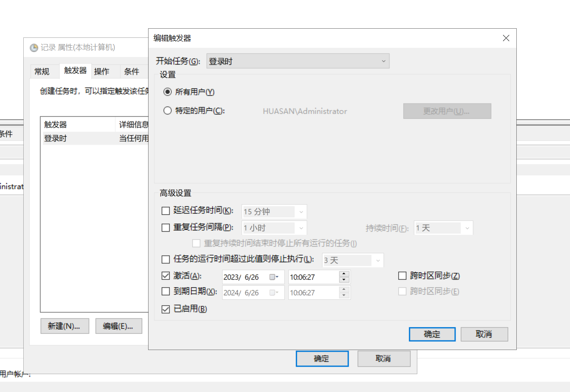Open the 操作 tab
The width and height of the screenshot is (570, 392).
pos(102,71)
